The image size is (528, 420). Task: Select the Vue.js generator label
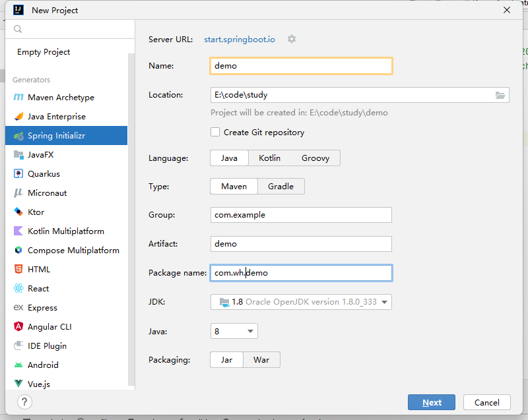tap(39, 384)
